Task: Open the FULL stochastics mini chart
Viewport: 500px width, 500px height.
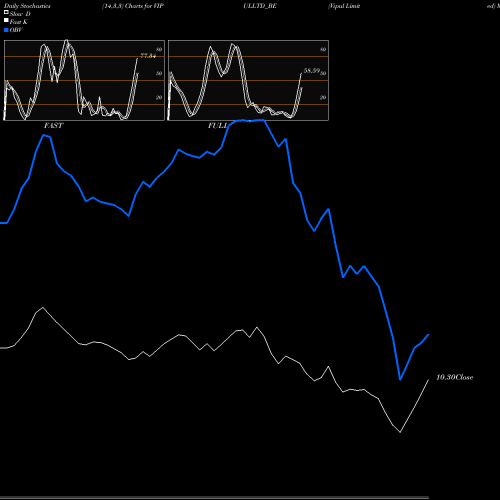Action: pyautogui.click(x=248, y=80)
